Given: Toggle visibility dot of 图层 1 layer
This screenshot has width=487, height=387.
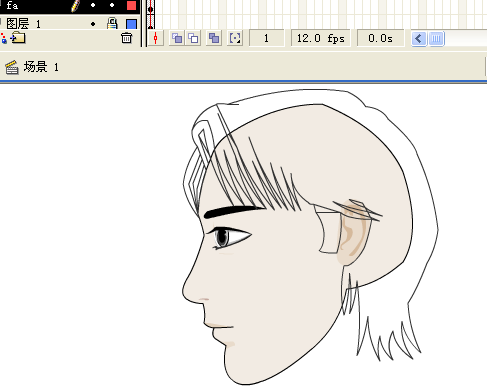Looking at the screenshot, I should coord(93,24).
